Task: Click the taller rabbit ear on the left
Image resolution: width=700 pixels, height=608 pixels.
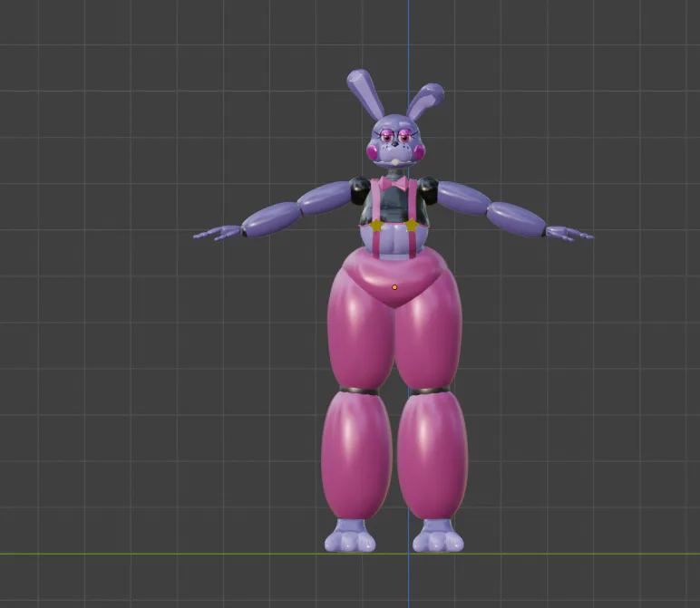Action: (365, 93)
